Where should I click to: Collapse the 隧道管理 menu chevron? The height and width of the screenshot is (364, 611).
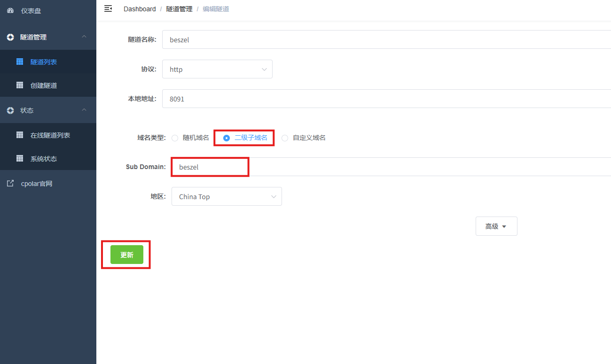[x=84, y=37]
